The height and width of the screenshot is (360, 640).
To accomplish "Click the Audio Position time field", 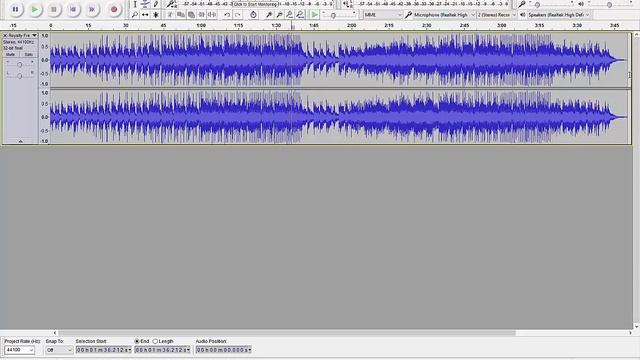I will 224,350.
